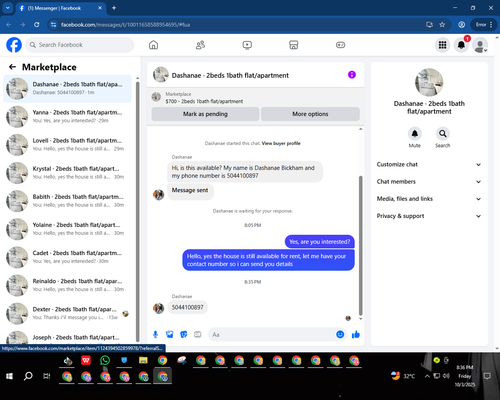This screenshot has height=400, width=500.
Task: Record a voice clip
Action: click(x=155, y=334)
